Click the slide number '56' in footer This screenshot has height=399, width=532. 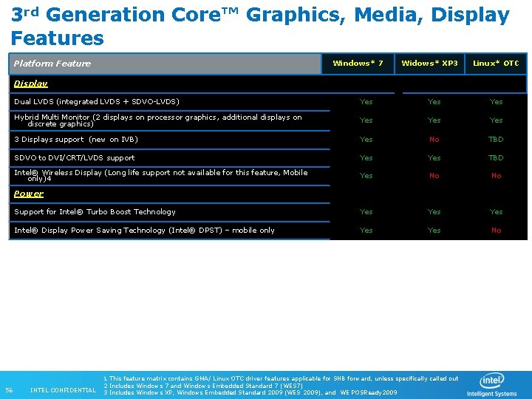[x=9, y=390]
